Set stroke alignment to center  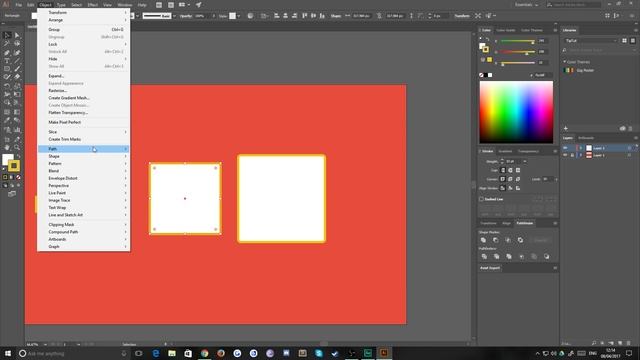tap(503, 188)
